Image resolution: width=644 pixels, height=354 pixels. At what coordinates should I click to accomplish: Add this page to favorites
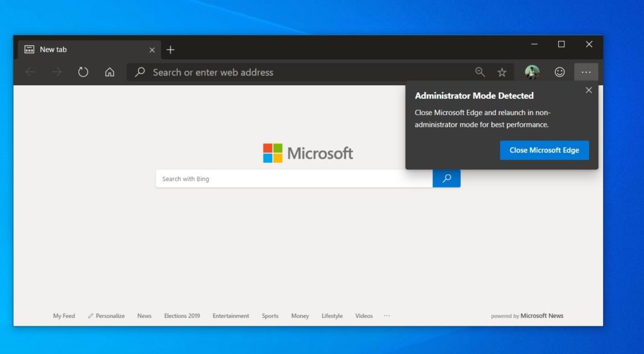[501, 72]
